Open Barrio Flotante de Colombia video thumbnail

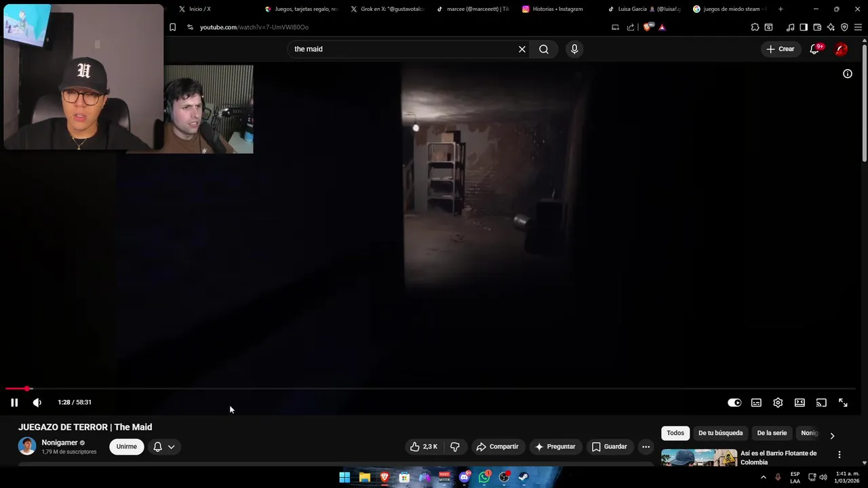coord(699,457)
